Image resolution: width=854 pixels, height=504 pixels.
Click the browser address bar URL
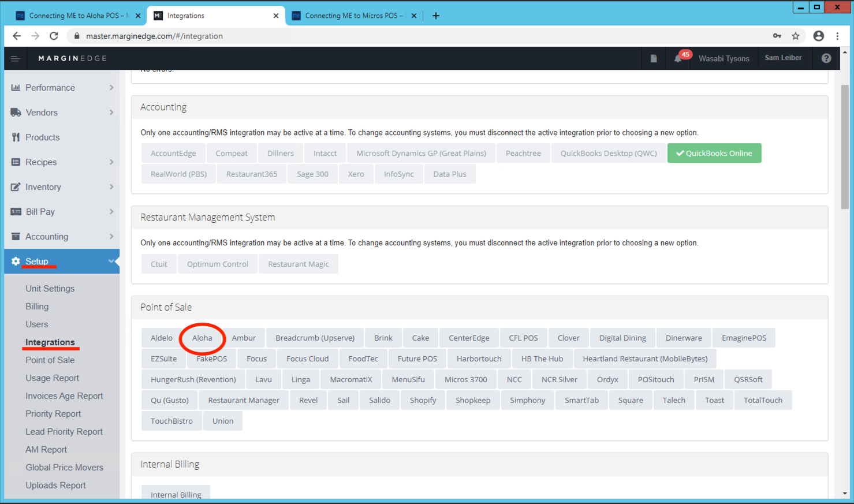click(154, 36)
